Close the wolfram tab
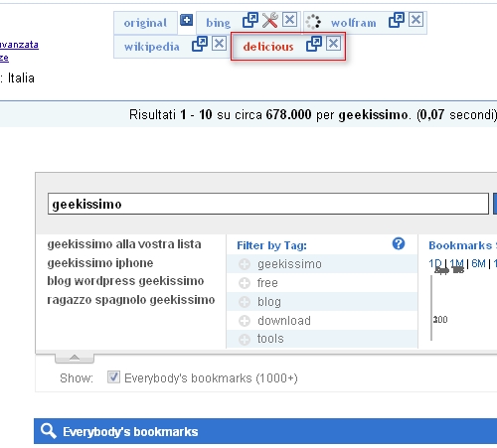497x448 pixels. (415, 20)
